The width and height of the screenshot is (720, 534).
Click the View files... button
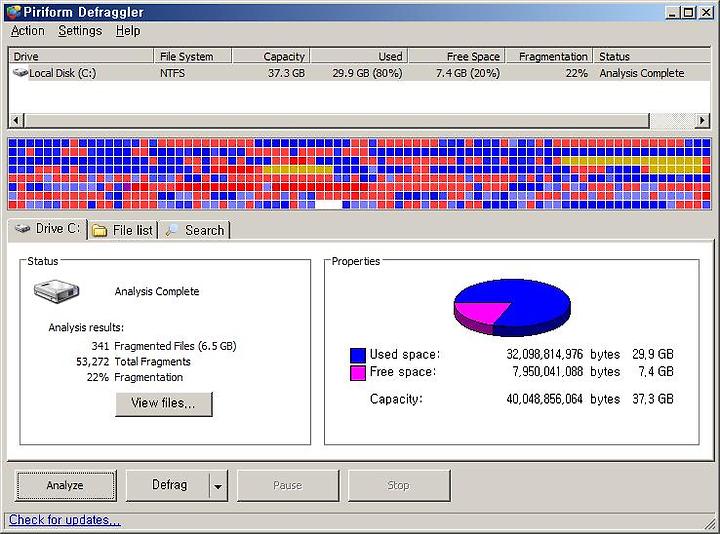click(x=163, y=404)
